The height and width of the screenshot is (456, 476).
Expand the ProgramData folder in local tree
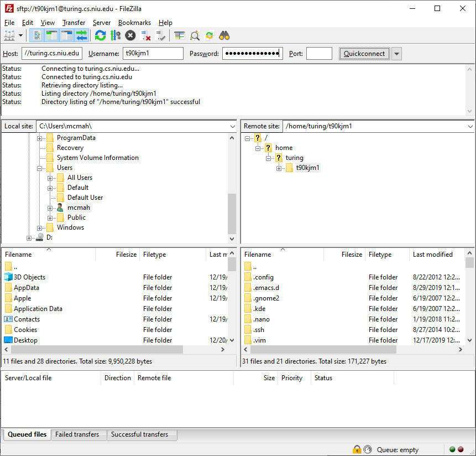[39, 138]
